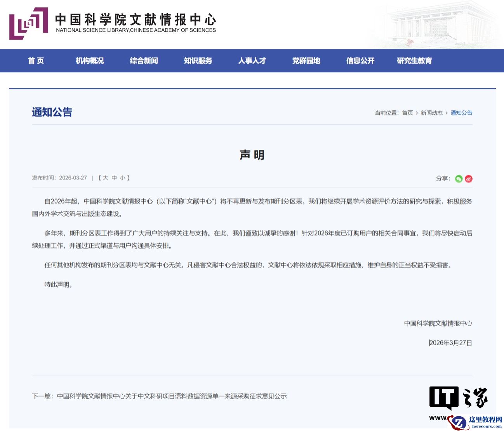The image size is (504, 431).
Task: Click the 信息公开 navigation item
Action: (x=360, y=61)
